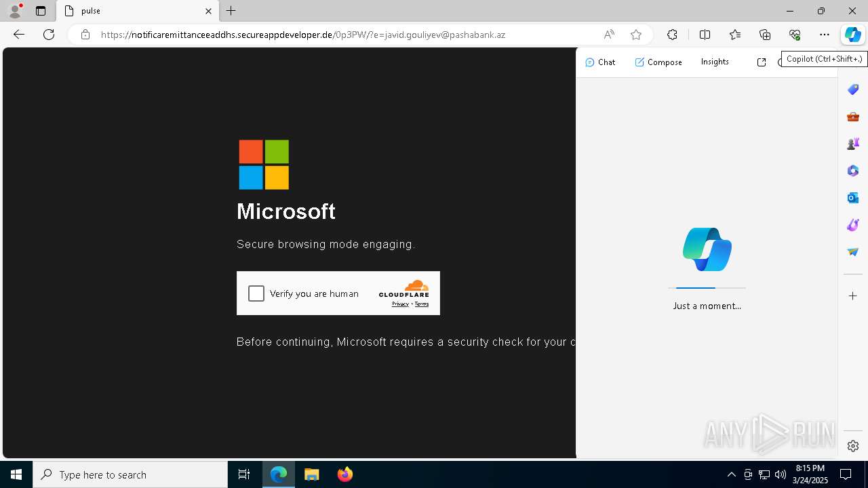868x488 pixels.
Task: Customize sidebar with plus icon
Action: point(853,296)
